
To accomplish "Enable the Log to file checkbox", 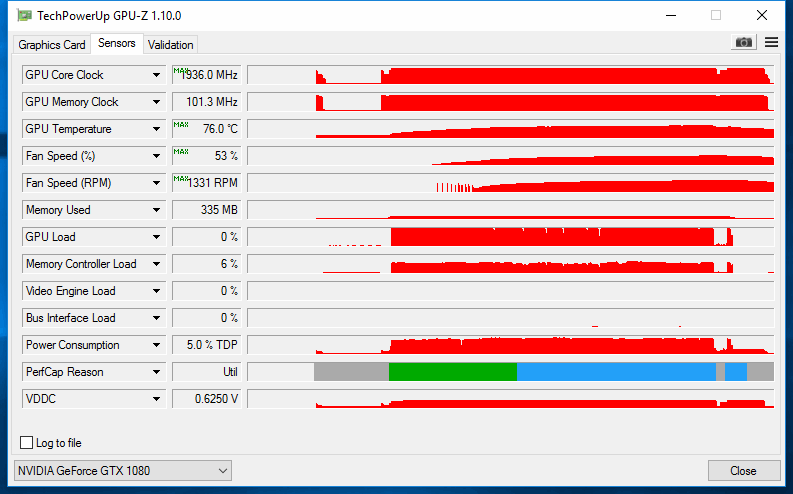I will (x=26, y=442).
